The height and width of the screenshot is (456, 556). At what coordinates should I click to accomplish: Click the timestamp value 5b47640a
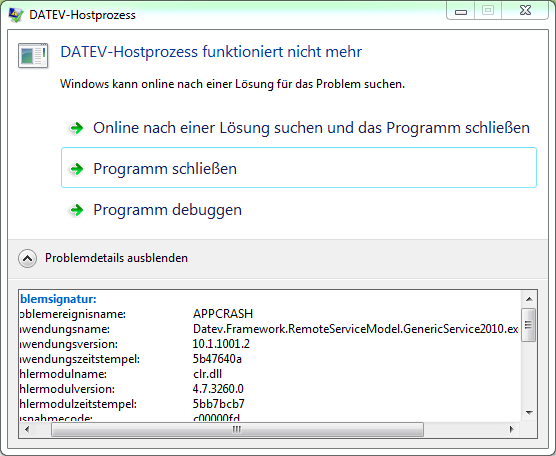[217, 359]
